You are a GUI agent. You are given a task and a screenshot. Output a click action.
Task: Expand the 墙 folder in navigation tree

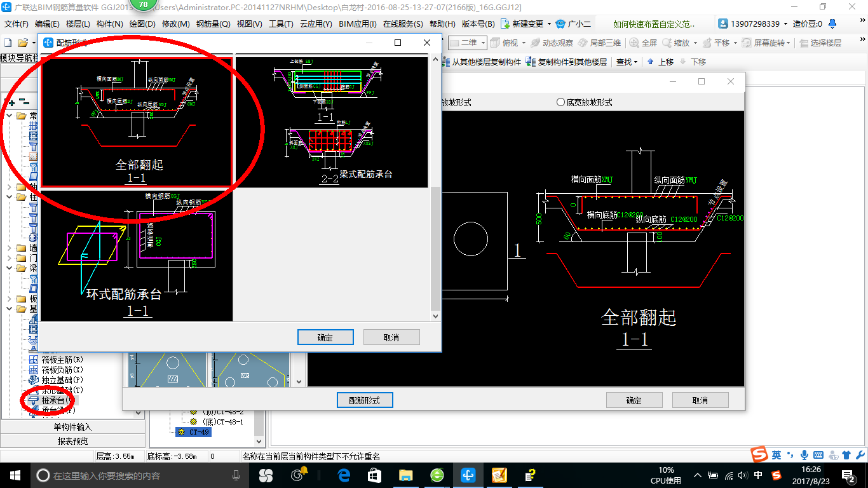pos(9,248)
